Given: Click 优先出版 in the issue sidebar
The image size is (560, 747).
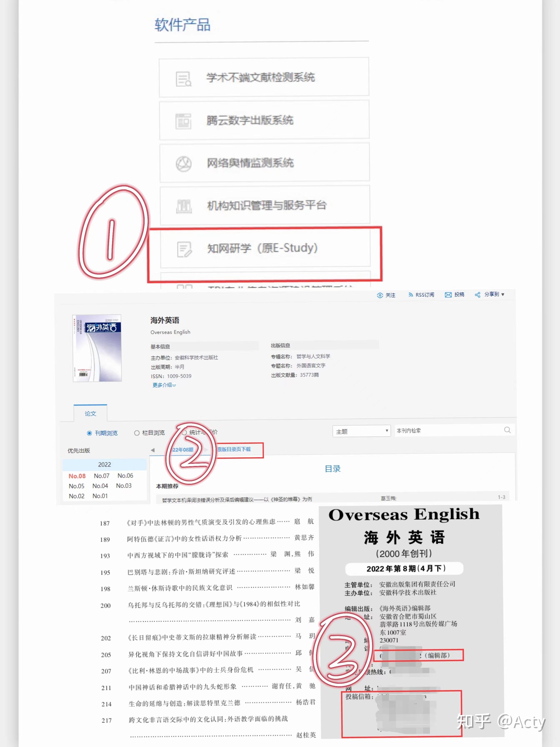Looking at the screenshot, I should click(x=79, y=450).
